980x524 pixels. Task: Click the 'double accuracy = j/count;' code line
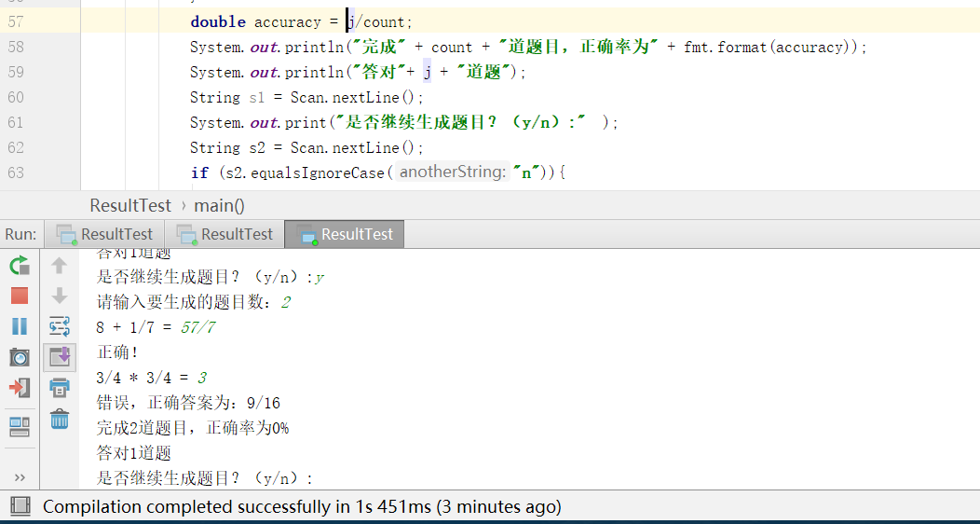302,21
